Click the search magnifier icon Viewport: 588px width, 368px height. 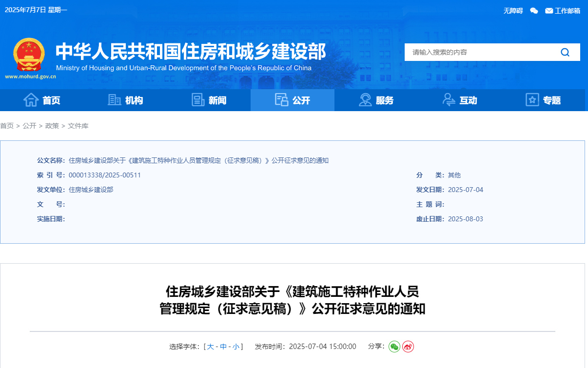[x=565, y=52]
